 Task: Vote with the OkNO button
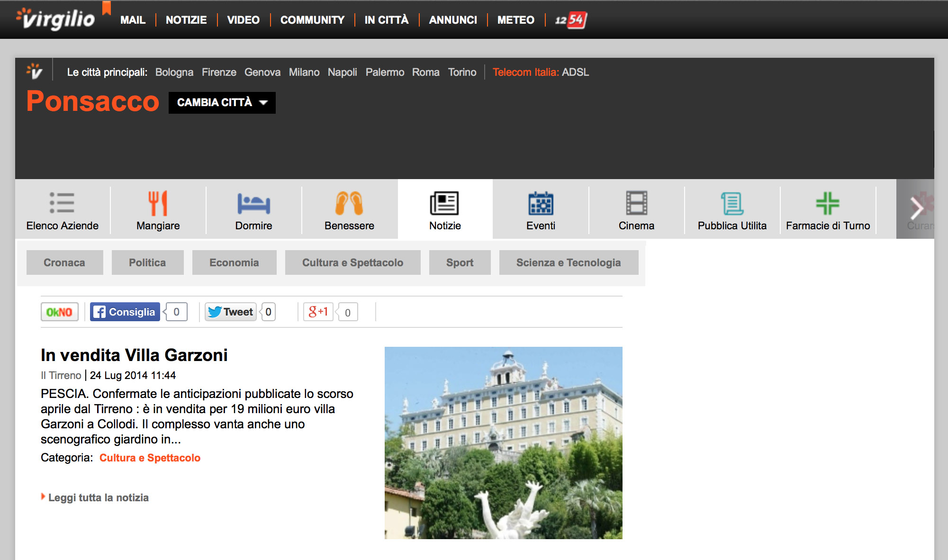(x=59, y=312)
